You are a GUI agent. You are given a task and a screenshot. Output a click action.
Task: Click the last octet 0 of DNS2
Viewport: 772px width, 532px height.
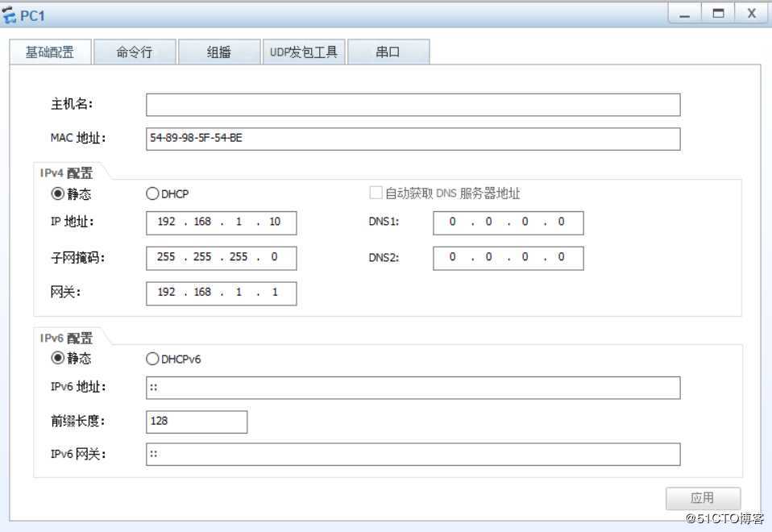(x=562, y=256)
